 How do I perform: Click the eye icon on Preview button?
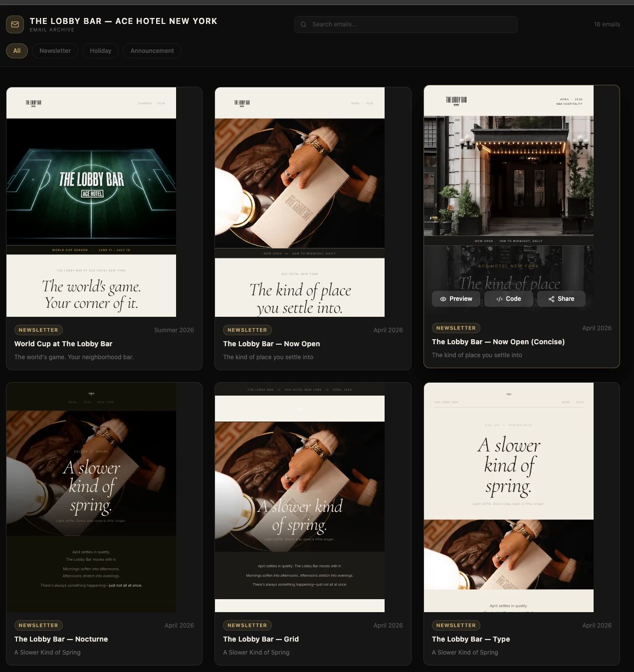tap(443, 299)
